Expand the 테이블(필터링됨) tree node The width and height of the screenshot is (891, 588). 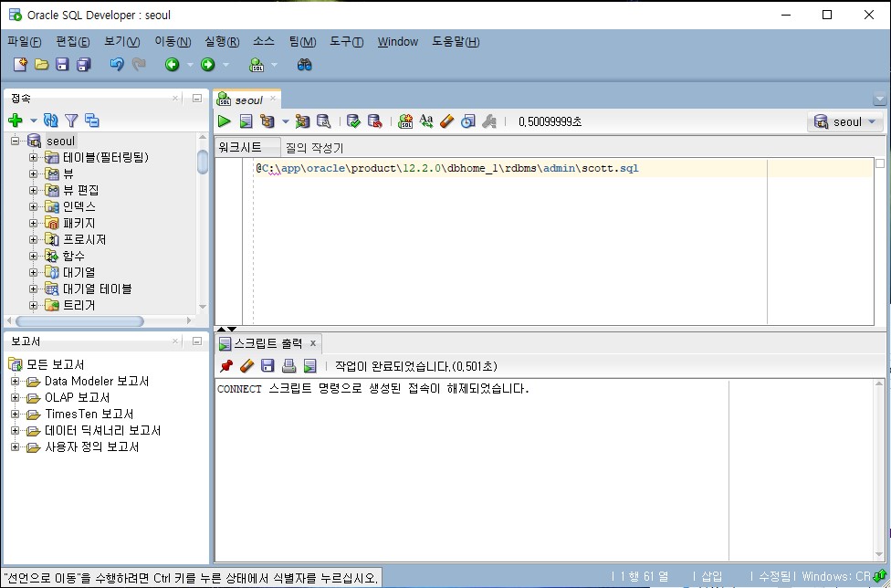(33, 157)
